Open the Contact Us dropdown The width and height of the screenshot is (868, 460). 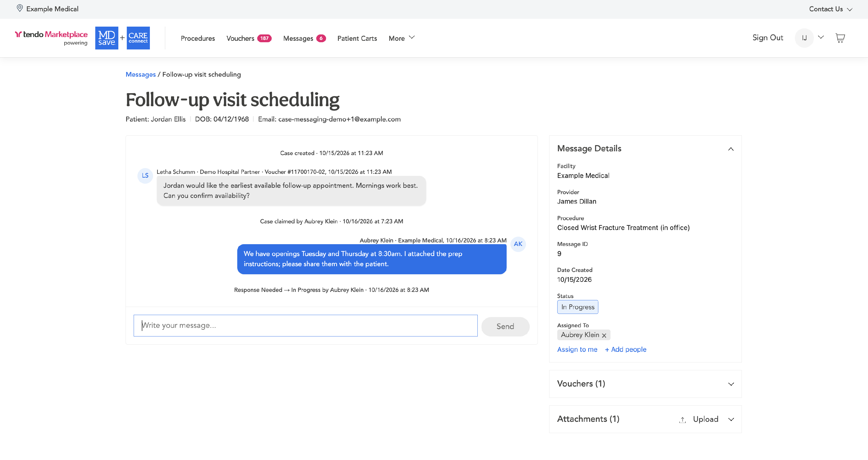(831, 9)
